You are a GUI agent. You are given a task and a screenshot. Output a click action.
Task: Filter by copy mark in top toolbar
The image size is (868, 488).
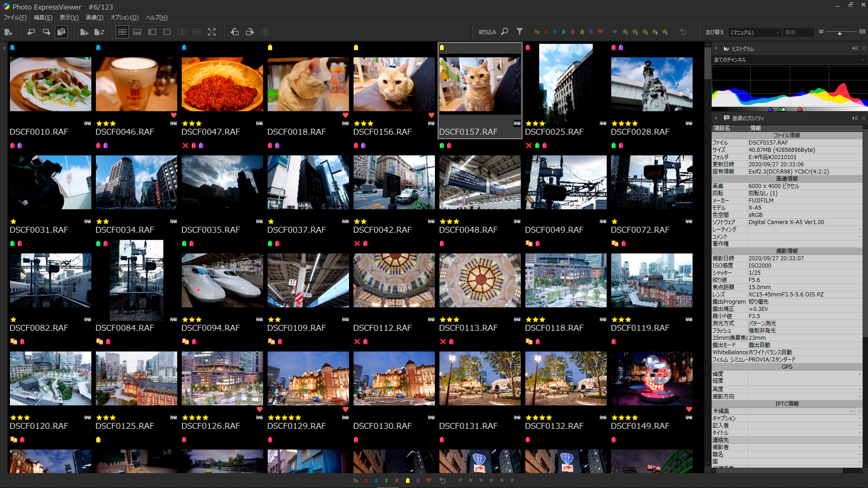[537, 32]
